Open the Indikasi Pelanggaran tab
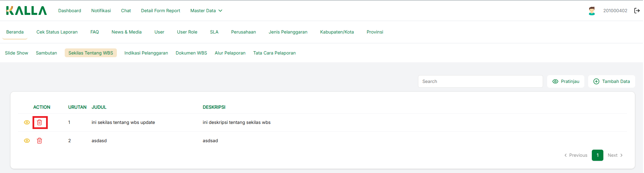The image size is (644, 173). click(x=146, y=53)
